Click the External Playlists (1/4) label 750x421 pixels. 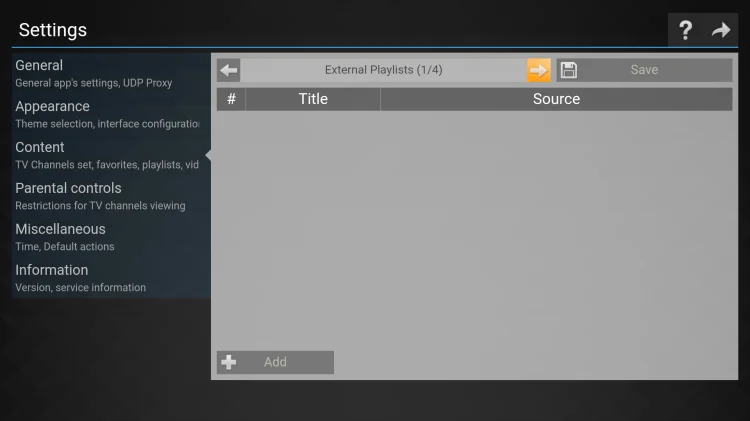click(x=383, y=70)
